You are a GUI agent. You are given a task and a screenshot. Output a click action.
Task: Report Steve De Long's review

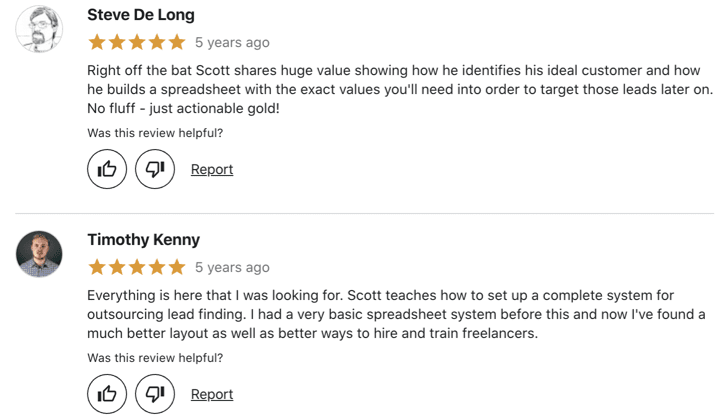pos(212,169)
